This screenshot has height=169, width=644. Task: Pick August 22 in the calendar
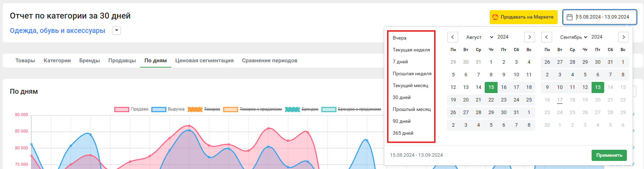click(x=491, y=100)
